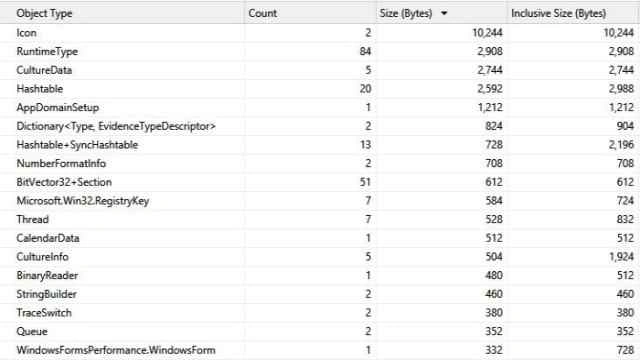The image size is (640, 360).
Task: Click inclusive size 904 for Dictionary row
Action: click(x=625, y=126)
